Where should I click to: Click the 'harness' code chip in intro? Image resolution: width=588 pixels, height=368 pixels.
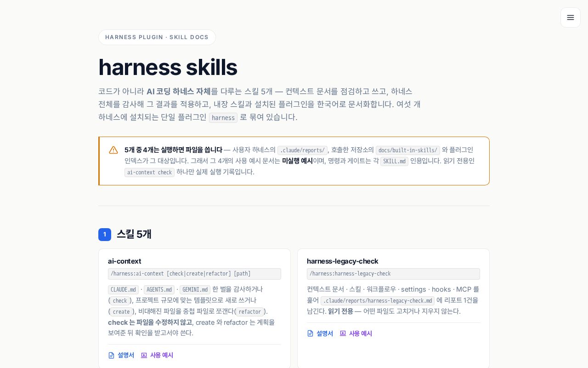pos(223,118)
